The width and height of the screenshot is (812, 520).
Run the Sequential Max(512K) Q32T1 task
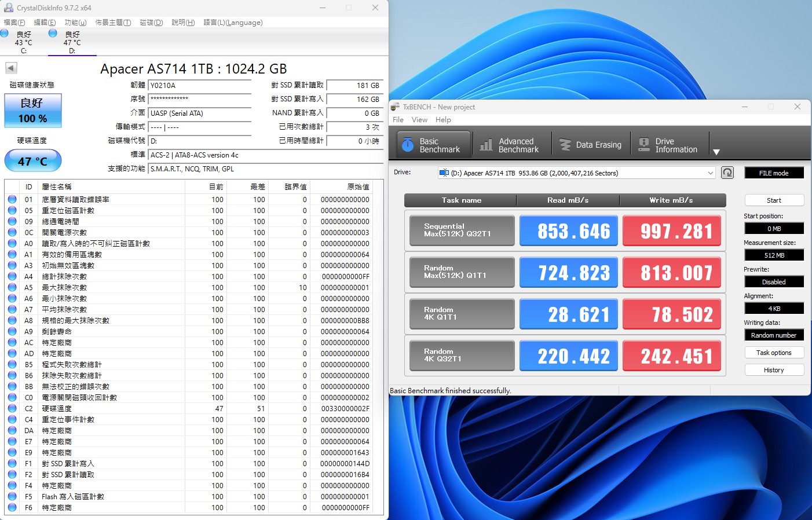[462, 230]
